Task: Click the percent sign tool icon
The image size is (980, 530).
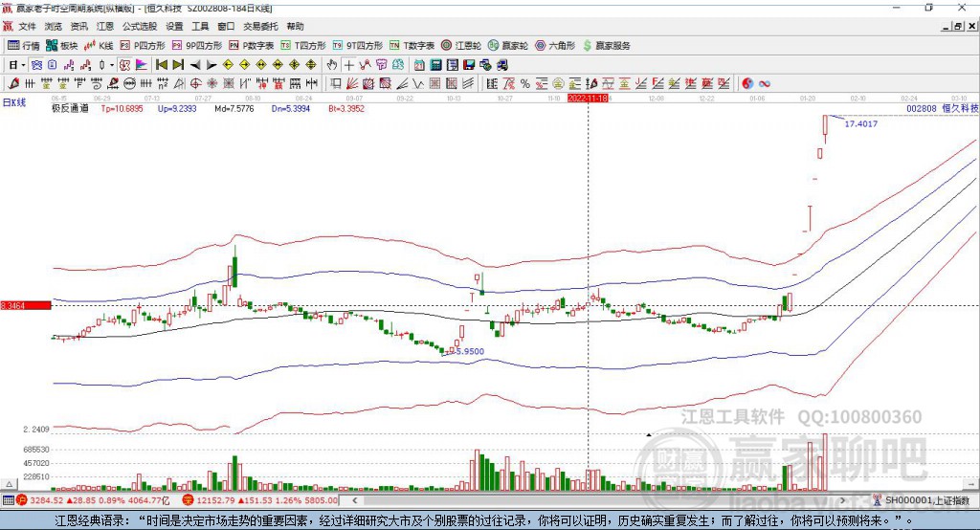Action: click(524, 83)
